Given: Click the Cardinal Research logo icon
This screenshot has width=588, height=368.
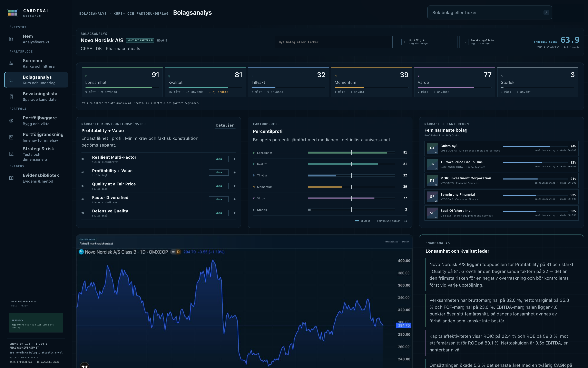Looking at the screenshot, I should pos(12,13).
